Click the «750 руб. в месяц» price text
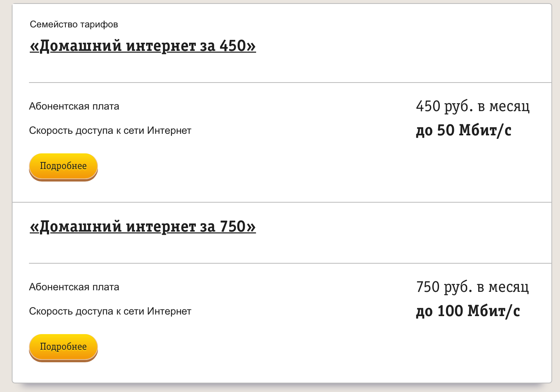 coord(472,287)
